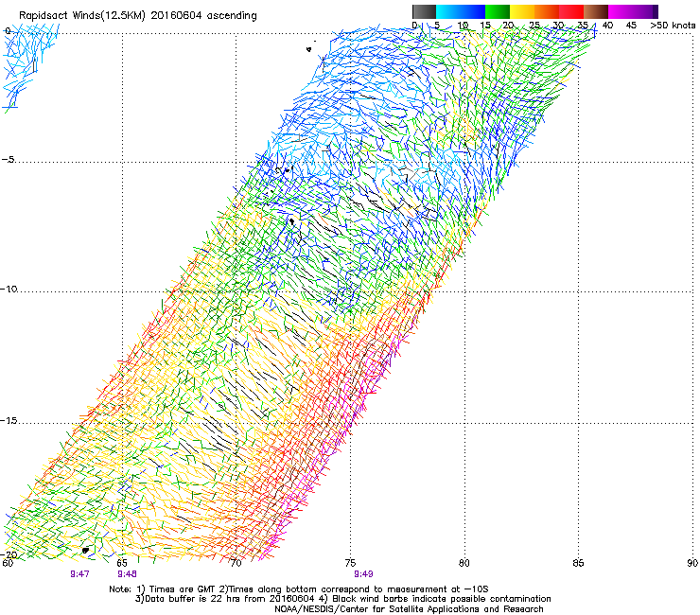This screenshot has width=700, height=615.
Task: Click the "30" value under the color legend
Action: (558, 26)
